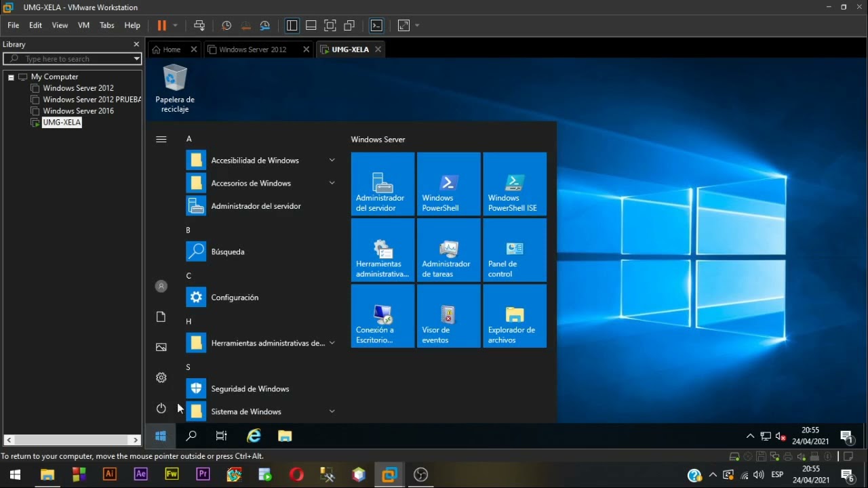868x488 pixels.
Task: Open the VM menu
Action: click(x=84, y=25)
